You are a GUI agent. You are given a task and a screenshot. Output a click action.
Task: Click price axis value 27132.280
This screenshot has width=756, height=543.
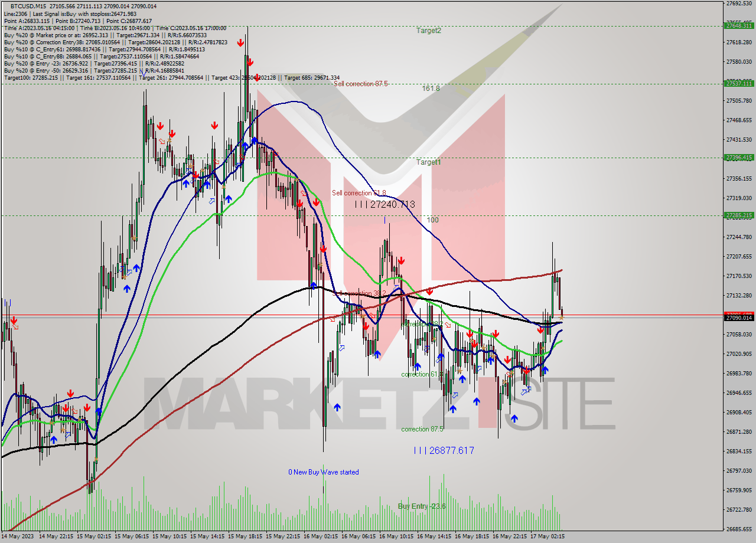tap(739, 295)
